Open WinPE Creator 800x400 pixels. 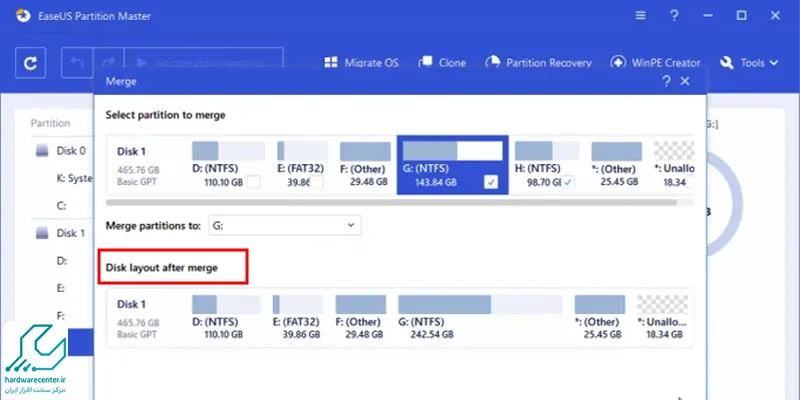pyautogui.click(x=655, y=63)
